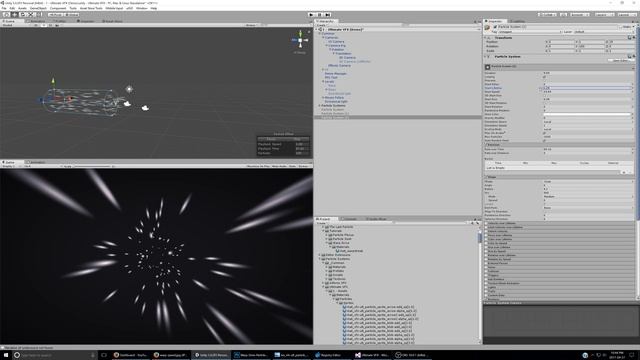Image resolution: width=640 pixels, height=360 pixels.
Task: Click the Play button
Action: [312, 15]
